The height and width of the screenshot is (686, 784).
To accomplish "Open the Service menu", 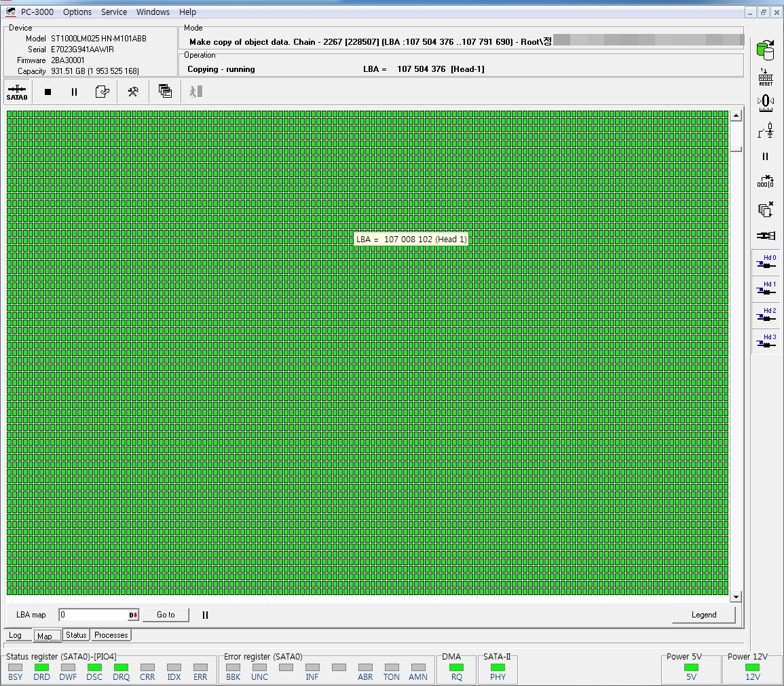I will point(114,12).
